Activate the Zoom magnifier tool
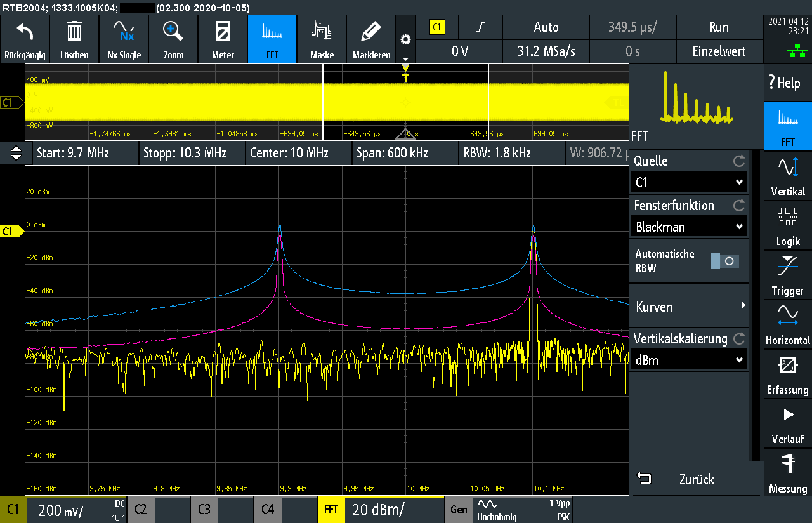 (x=173, y=39)
